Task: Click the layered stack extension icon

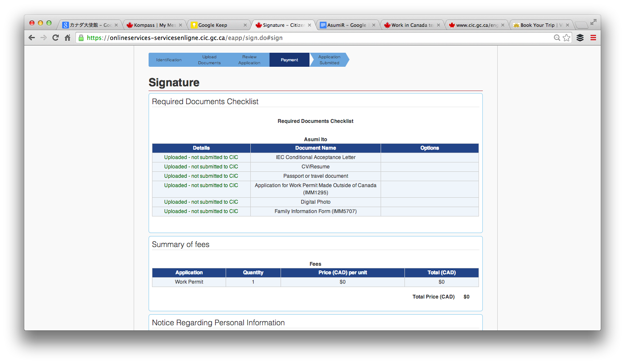Action: 580,38
